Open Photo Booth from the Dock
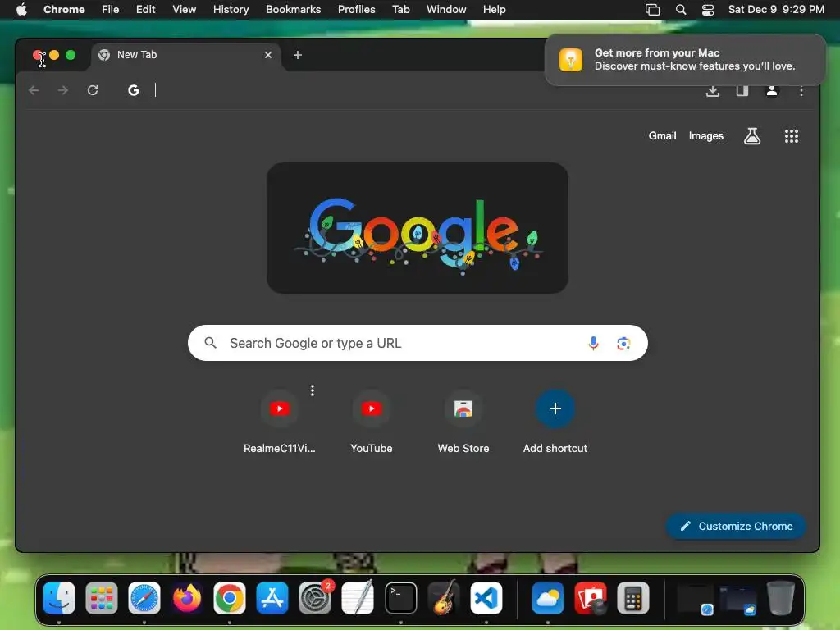 pyautogui.click(x=591, y=598)
